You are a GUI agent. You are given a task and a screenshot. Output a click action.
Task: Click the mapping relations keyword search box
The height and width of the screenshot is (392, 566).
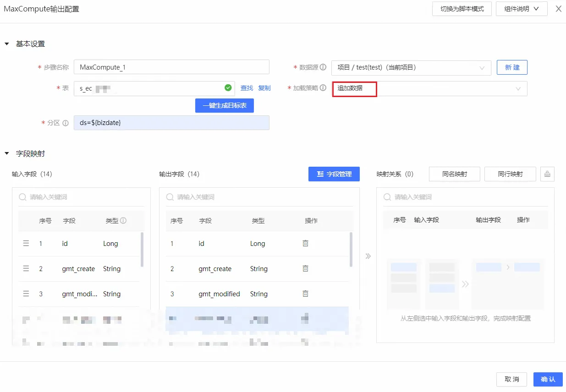pyautogui.click(x=465, y=197)
